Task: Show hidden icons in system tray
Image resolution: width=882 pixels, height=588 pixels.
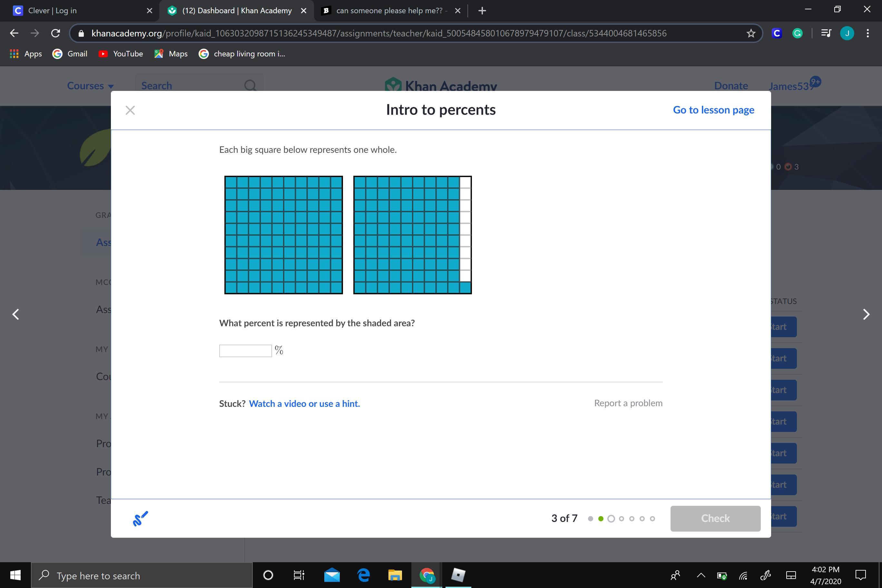Action: [x=701, y=575]
